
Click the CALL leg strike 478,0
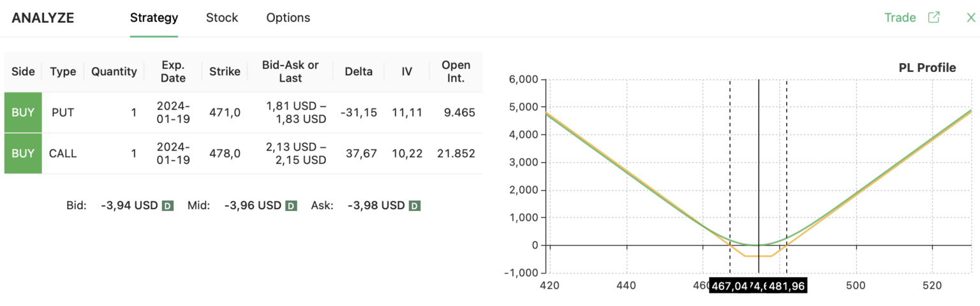tap(225, 153)
